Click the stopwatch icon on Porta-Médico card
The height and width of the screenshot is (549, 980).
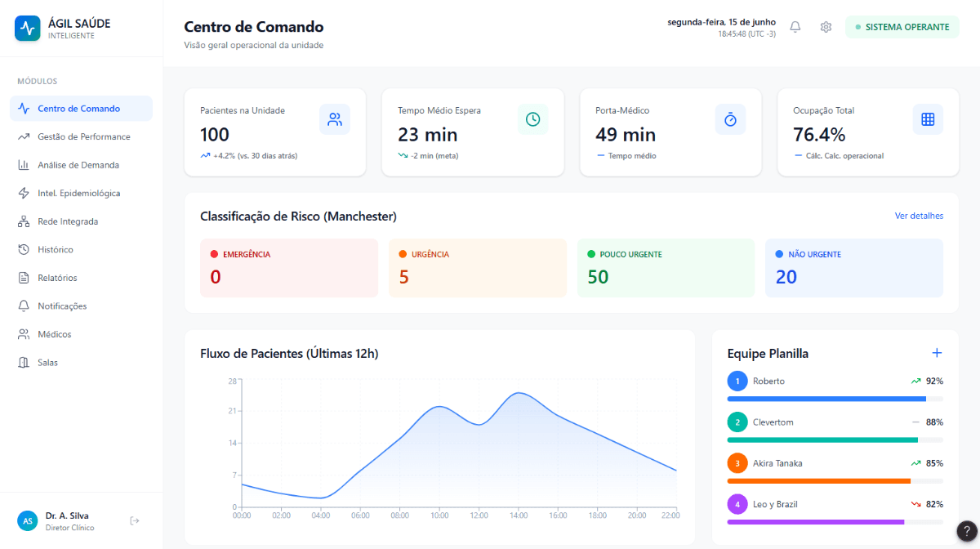click(730, 119)
